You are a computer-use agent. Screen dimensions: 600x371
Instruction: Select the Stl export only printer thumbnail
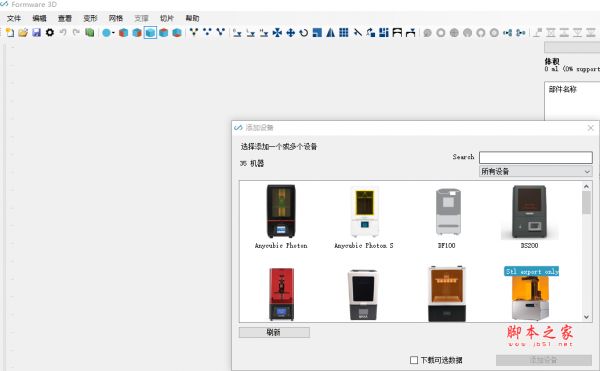531,294
